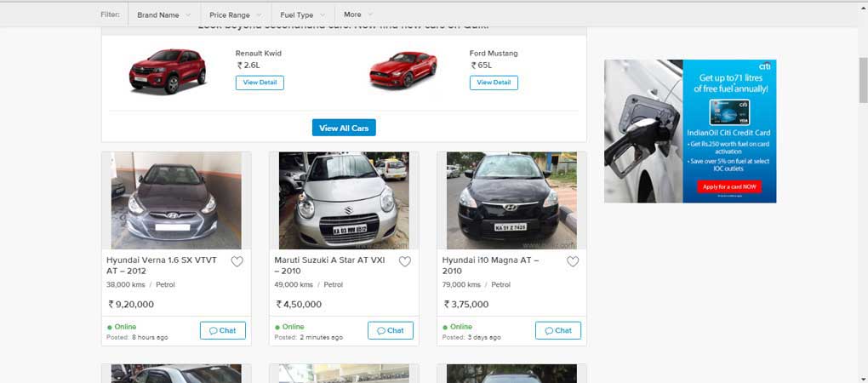Screen dimensions: 868x383
Task: Favorite the Hyundai i10 Magna listing heart
Action: (x=573, y=262)
